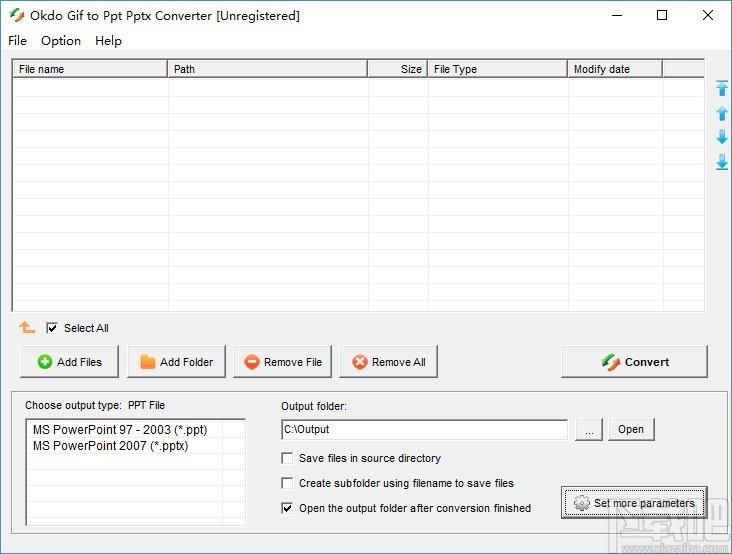Open the Help menu
Image resolution: width=732 pixels, height=554 pixels.
pyautogui.click(x=108, y=41)
